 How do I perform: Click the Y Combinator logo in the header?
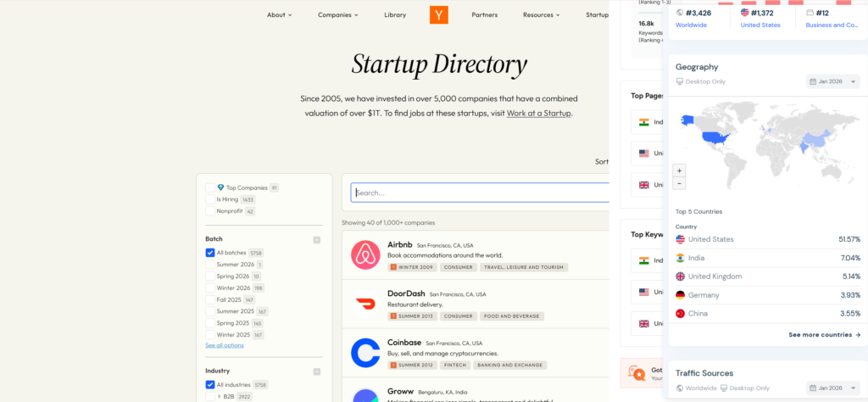point(438,14)
